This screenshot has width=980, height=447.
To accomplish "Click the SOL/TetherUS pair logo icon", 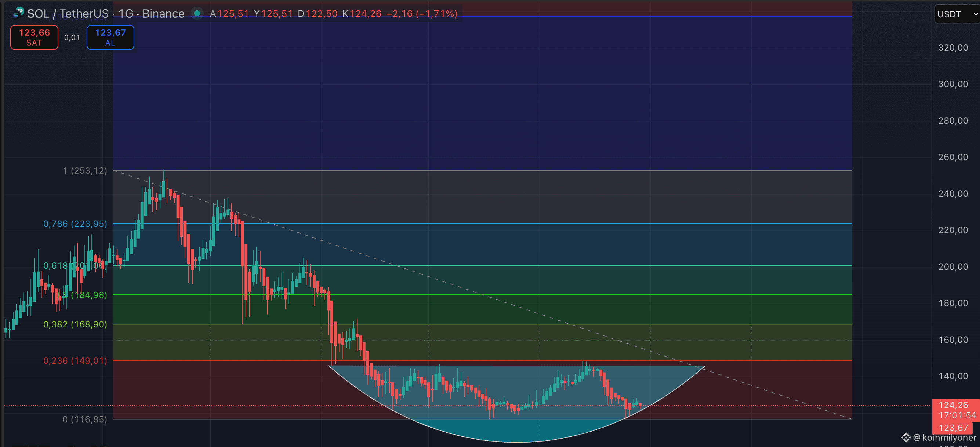I will point(18,13).
